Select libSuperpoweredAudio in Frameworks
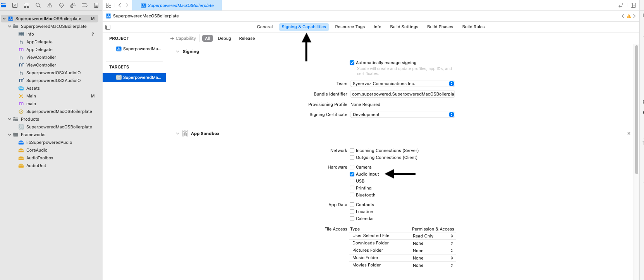This screenshot has height=280, width=644. pos(49,142)
